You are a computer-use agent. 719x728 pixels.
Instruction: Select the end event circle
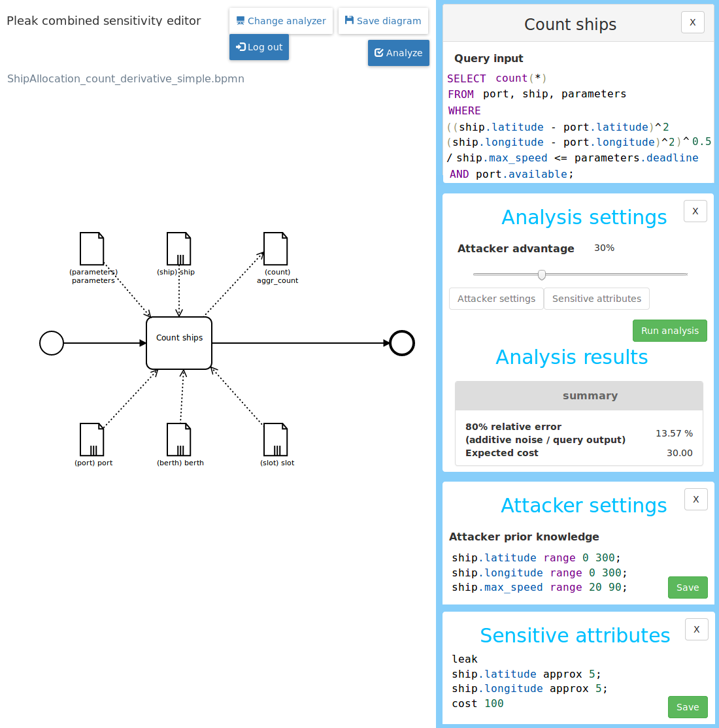[402, 343]
